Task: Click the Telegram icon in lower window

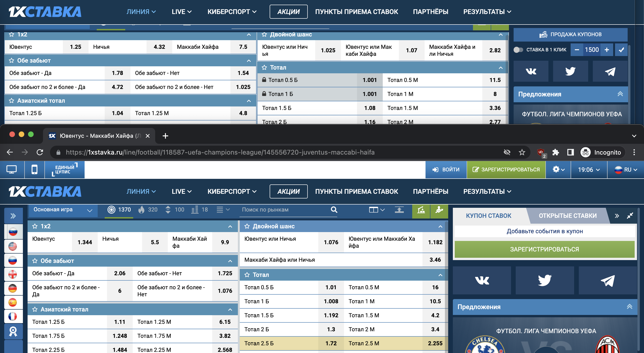Action: (x=608, y=280)
